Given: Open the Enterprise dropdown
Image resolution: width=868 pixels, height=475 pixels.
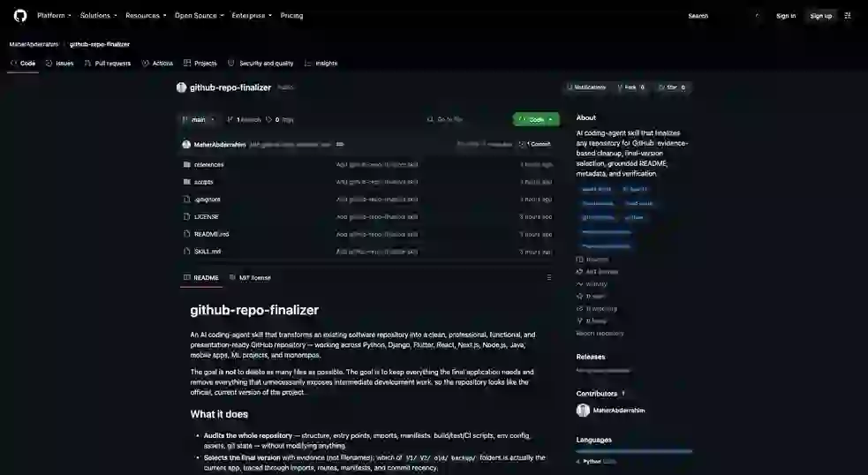Looking at the screenshot, I should pyautogui.click(x=252, y=16).
